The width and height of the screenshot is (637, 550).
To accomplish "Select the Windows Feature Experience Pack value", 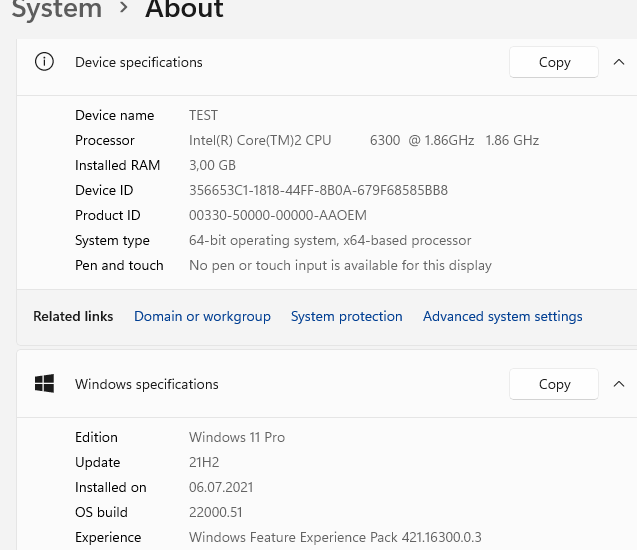I will point(335,537).
